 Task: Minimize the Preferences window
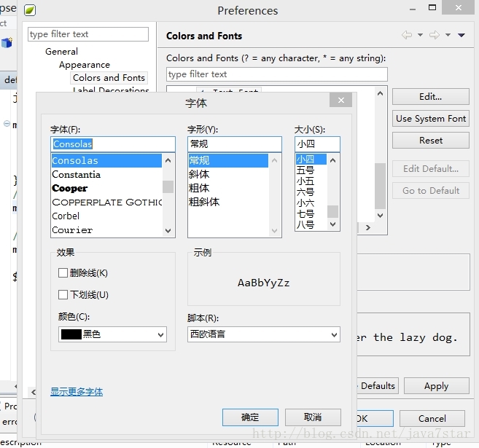[413, 9]
